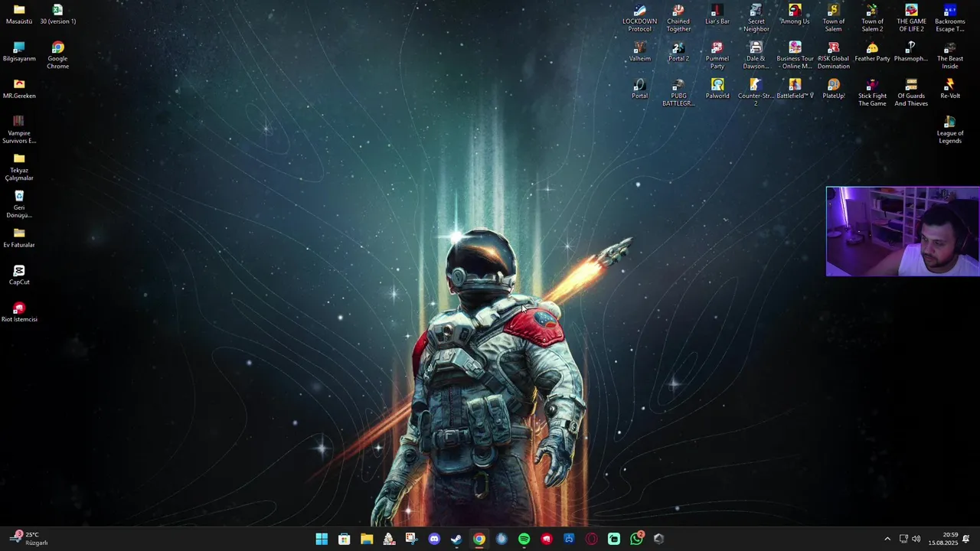This screenshot has height=551, width=980.
Task: Select the '30 (version 1)' Excel file
Action: click(x=57, y=15)
